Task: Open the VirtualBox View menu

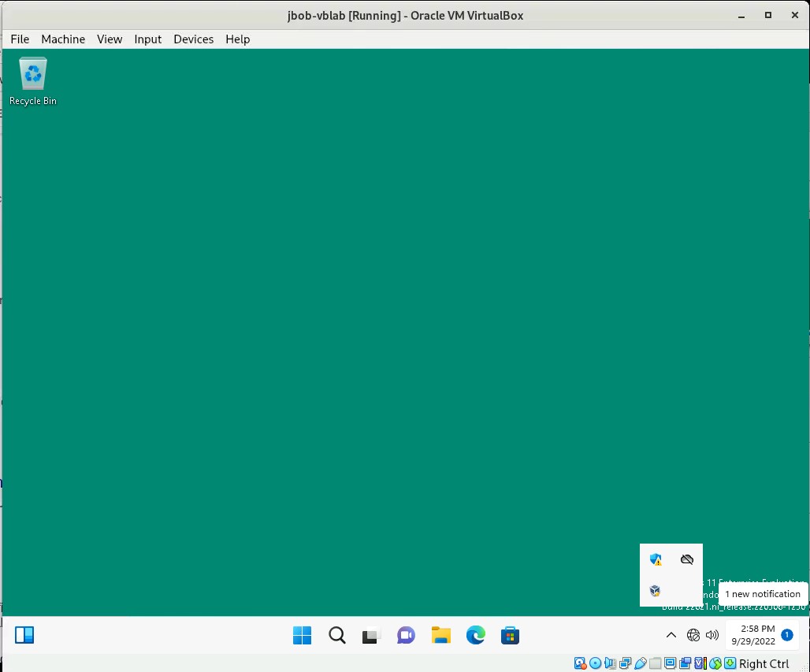Action: click(x=110, y=39)
